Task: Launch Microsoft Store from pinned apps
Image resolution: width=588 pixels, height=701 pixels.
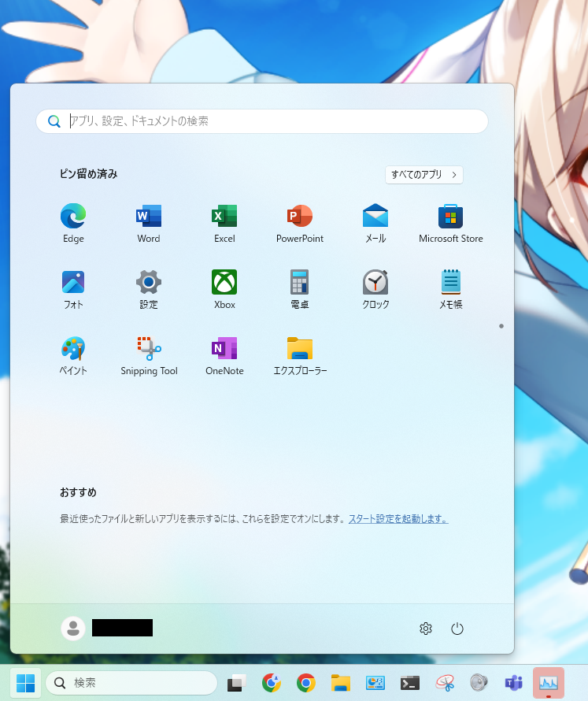Action: point(451,223)
